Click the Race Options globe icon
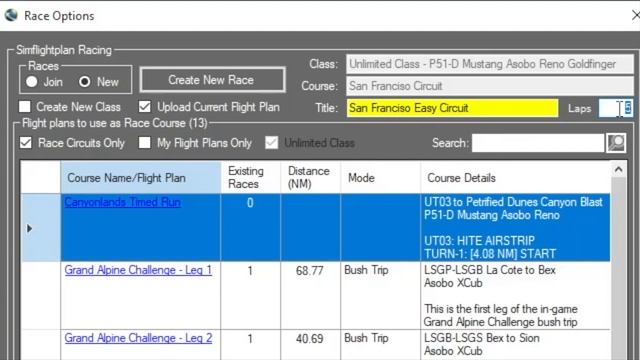 tap(11, 16)
